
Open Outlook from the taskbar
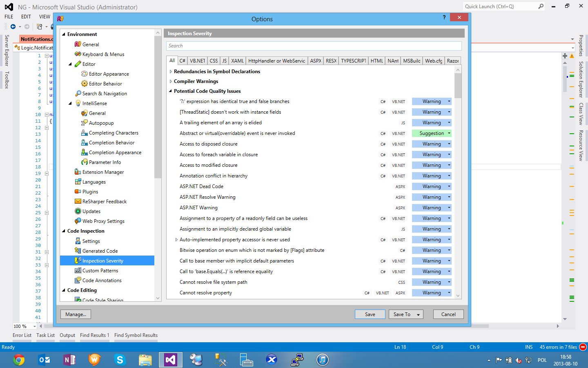(44, 360)
